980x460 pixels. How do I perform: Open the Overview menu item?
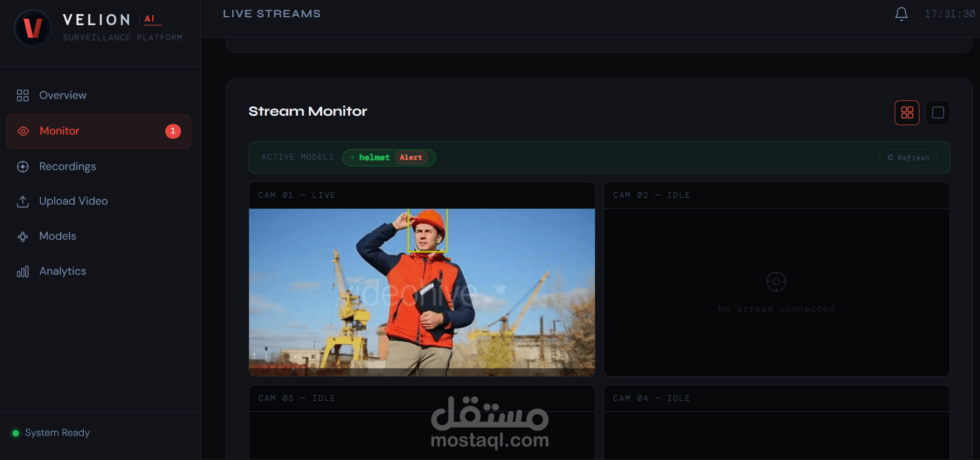(98, 95)
